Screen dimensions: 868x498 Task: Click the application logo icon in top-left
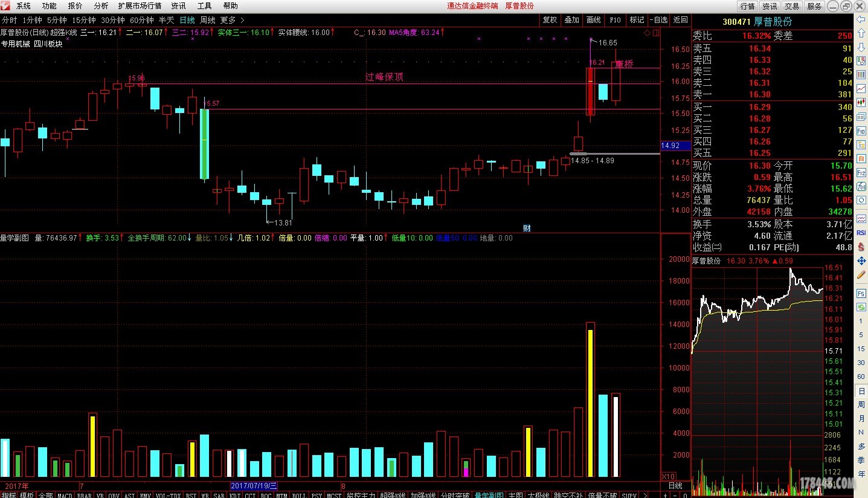tap(5, 5)
